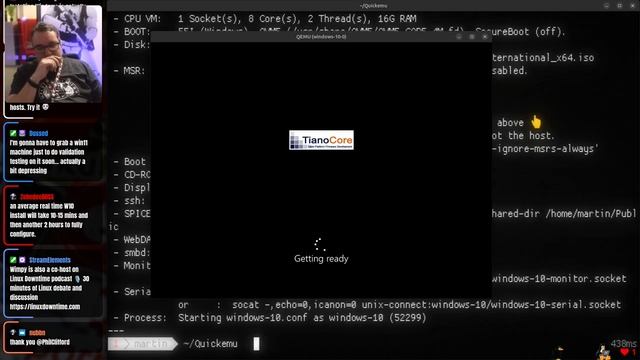Click the red heart icon in bottom corner

click(x=624, y=352)
